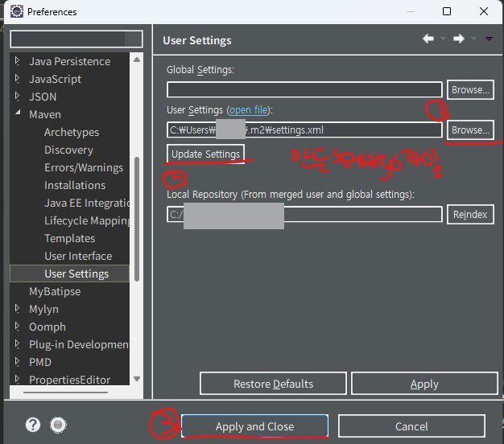The image size is (504, 444).
Task: Open the help question mark icon
Action: coord(33,425)
